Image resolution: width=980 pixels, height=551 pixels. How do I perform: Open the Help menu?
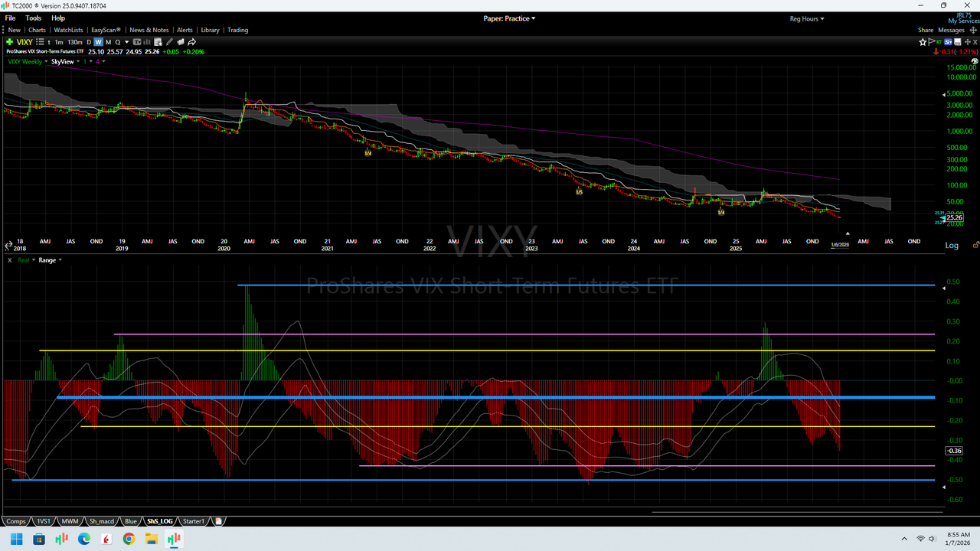pos(58,18)
